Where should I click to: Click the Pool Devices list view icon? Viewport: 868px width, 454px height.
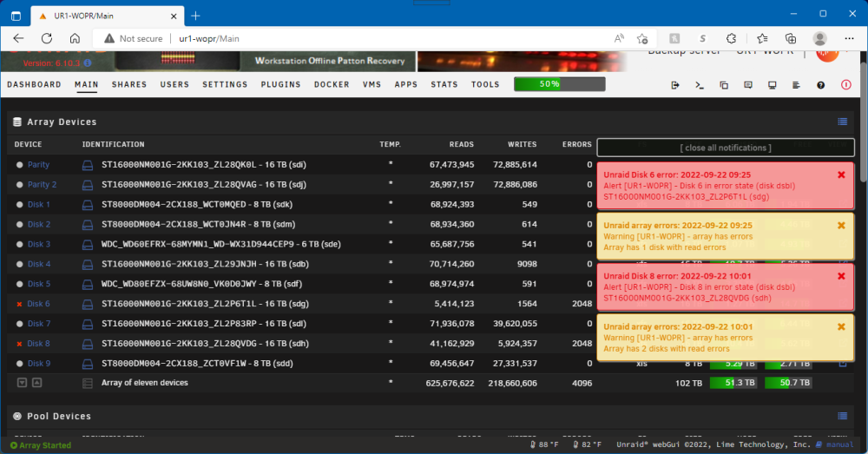point(843,416)
